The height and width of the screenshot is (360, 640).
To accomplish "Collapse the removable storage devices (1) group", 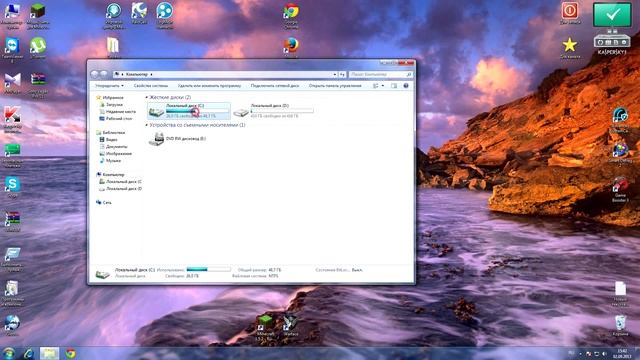I will 147,125.
